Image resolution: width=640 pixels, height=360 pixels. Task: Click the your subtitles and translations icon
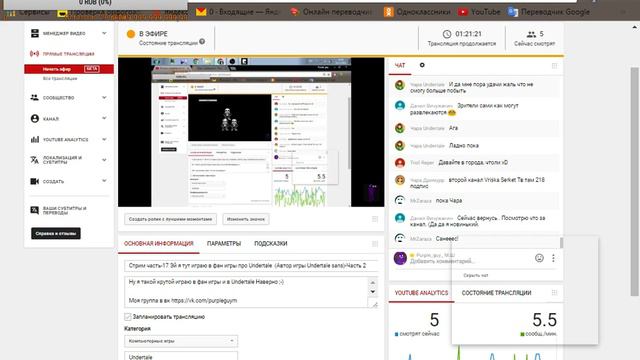click(x=34, y=210)
